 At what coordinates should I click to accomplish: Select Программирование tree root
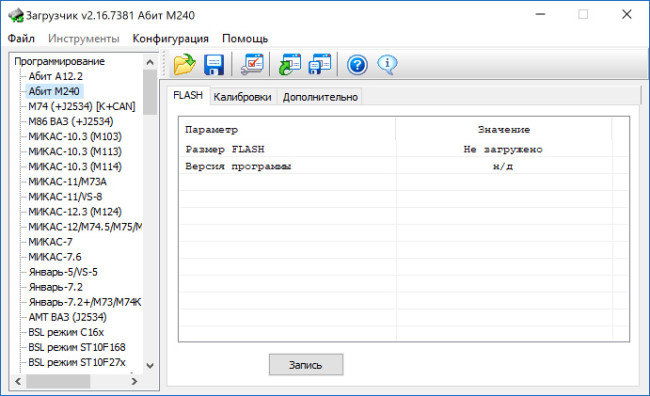[59, 61]
